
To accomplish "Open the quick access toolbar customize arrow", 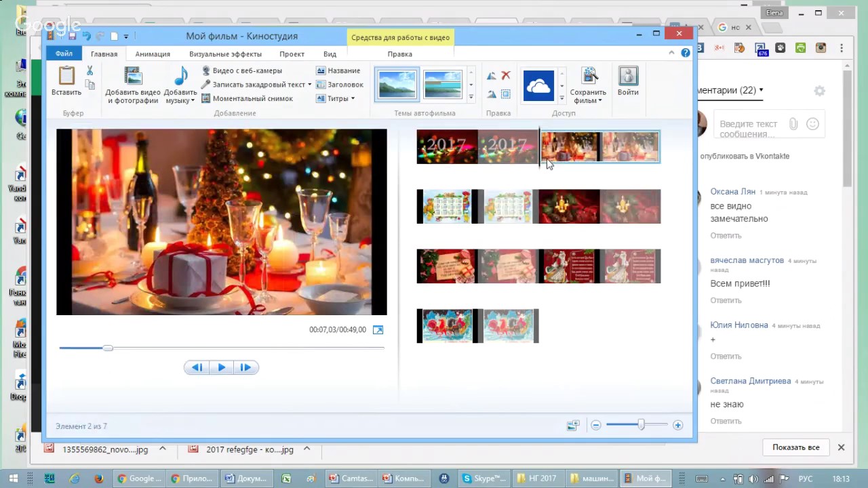I will point(126,37).
